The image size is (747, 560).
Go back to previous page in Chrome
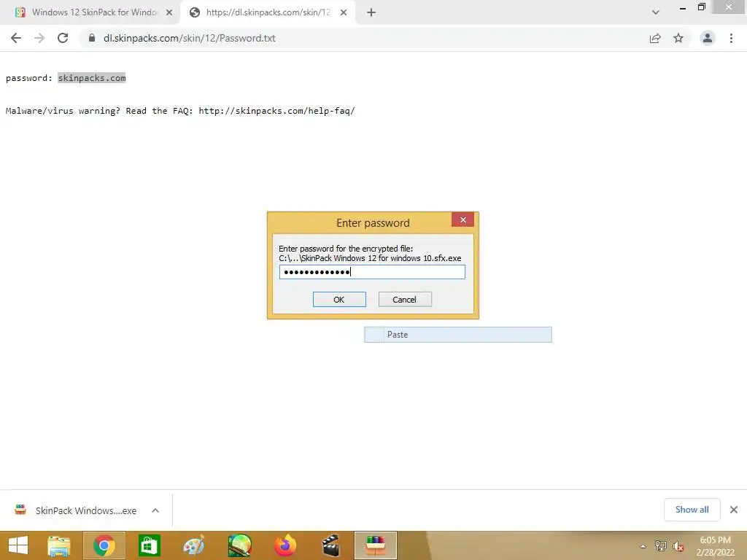click(x=16, y=38)
